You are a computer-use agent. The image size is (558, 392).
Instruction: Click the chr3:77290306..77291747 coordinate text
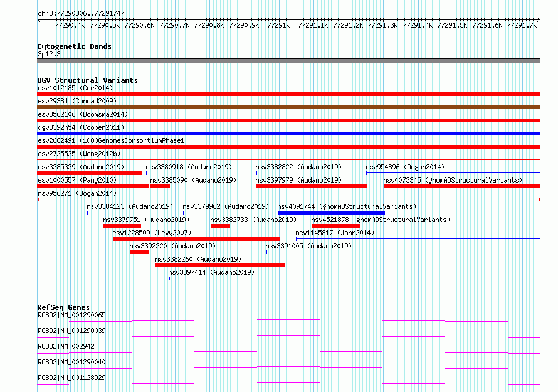click(x=81, y=13)
